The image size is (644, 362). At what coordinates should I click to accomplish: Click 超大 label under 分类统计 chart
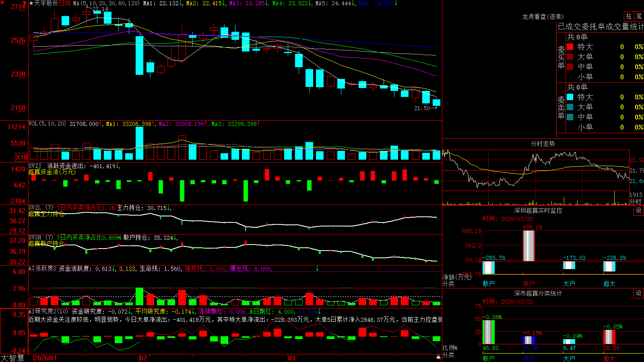click(609, 358)
